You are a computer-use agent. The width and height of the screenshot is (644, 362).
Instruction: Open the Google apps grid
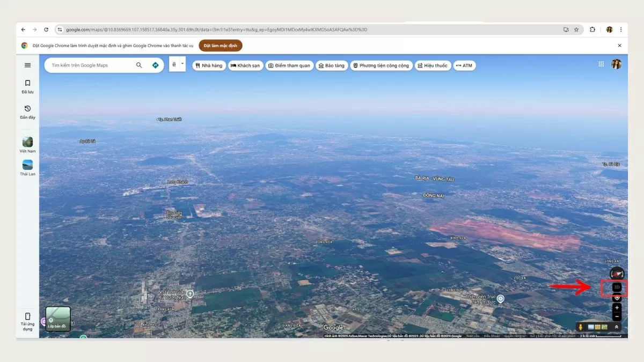point(601,64)
